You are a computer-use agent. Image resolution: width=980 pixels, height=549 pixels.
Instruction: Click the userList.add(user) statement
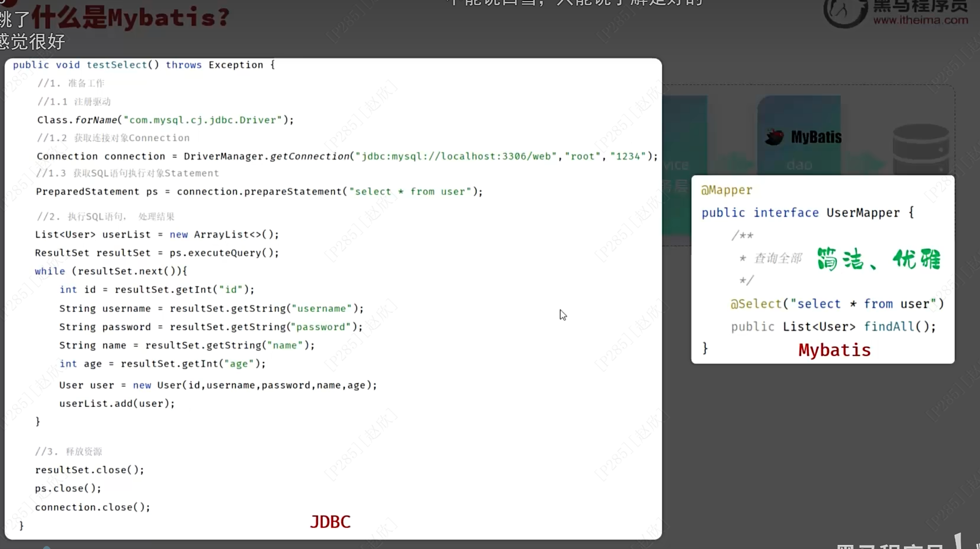click(x=117, y=403)
